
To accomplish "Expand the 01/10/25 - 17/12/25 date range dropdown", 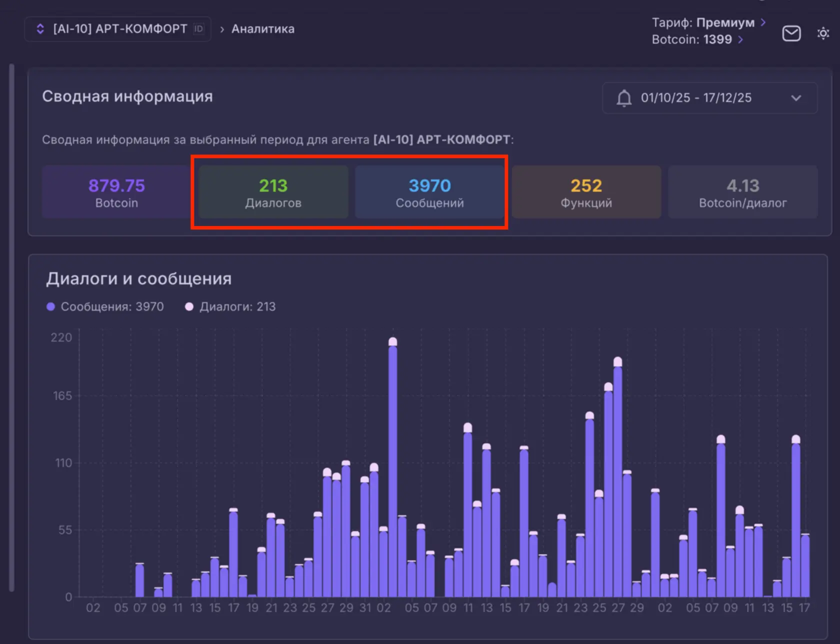I will 796,98.
